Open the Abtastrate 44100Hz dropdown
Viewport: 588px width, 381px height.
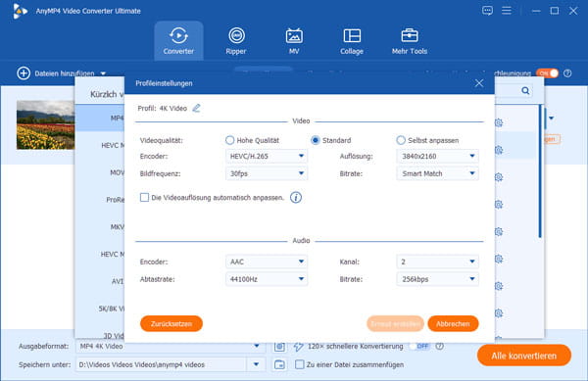coord(267,279)
